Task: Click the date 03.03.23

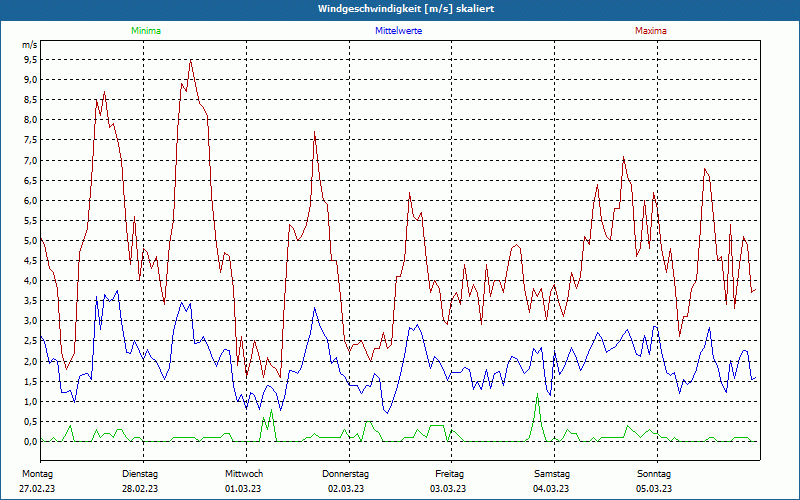Action: pos(448,489)
